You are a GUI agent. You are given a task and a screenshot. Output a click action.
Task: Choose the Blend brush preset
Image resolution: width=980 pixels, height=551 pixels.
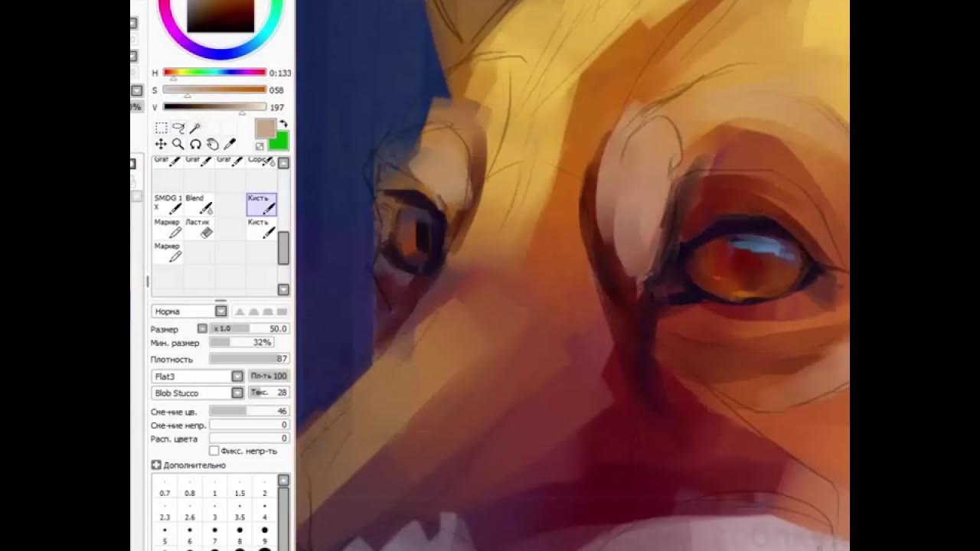point(199,204)
